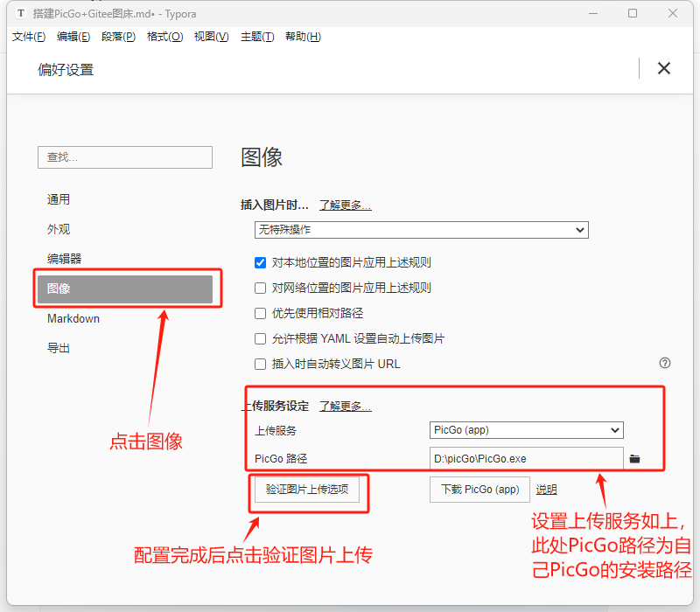Screen dimensions: 700x612
Task: Open 了解更多 link beside 上传服务设定
Action: pos(346,407)
